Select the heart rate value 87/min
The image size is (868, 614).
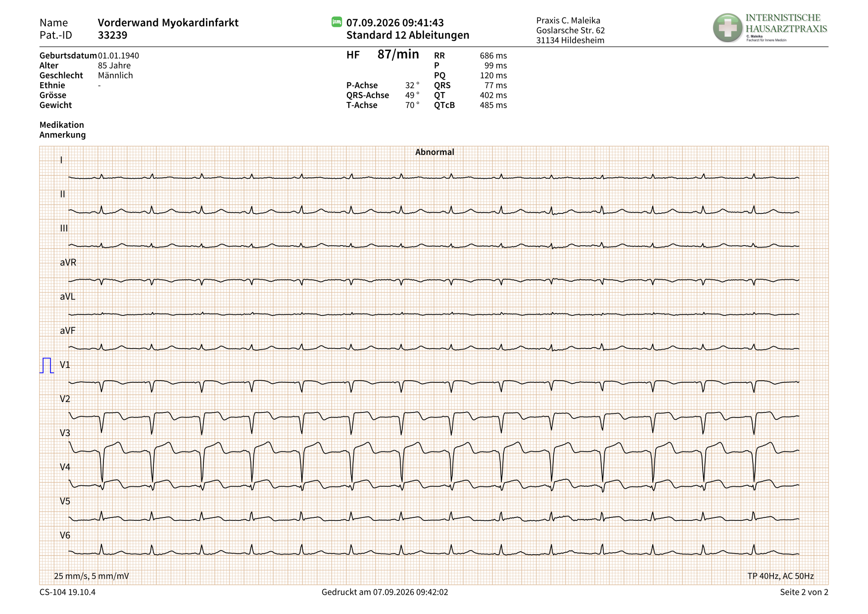click(x=398, y=54)
